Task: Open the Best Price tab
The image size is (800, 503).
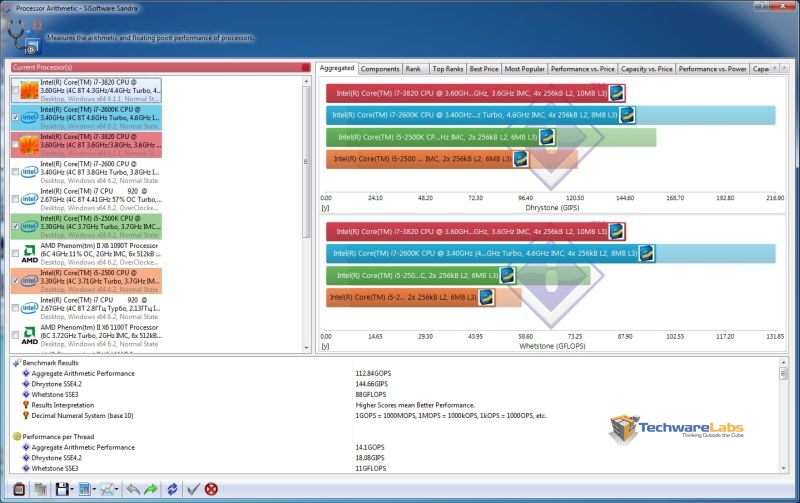Action: [x=484, y=69]
